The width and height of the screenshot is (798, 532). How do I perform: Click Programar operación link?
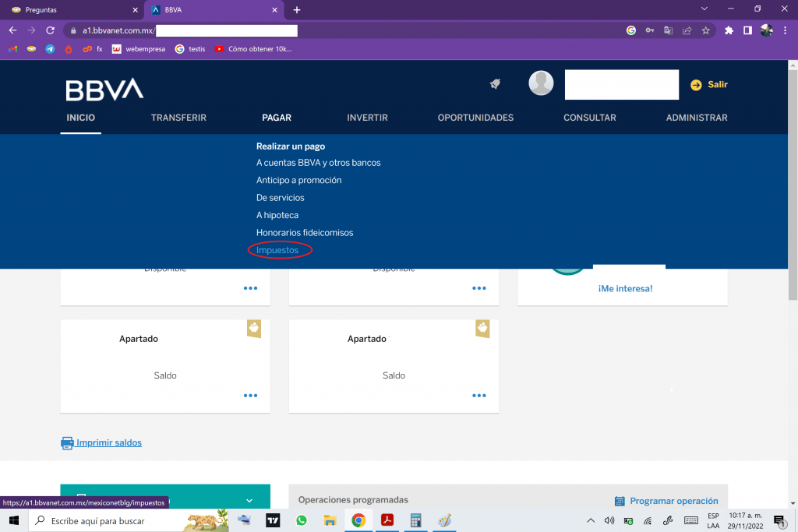pos(674,501)
